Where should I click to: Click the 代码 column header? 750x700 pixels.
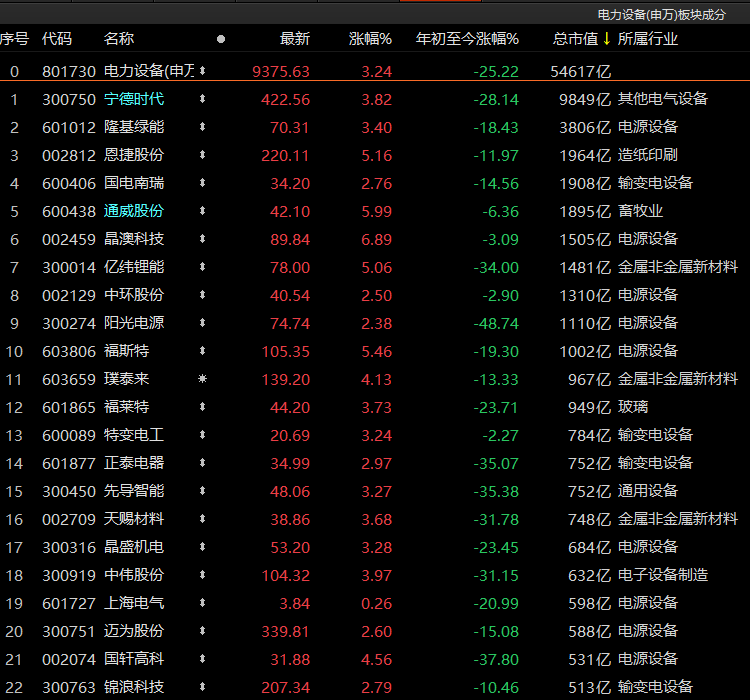click(57, 39)
